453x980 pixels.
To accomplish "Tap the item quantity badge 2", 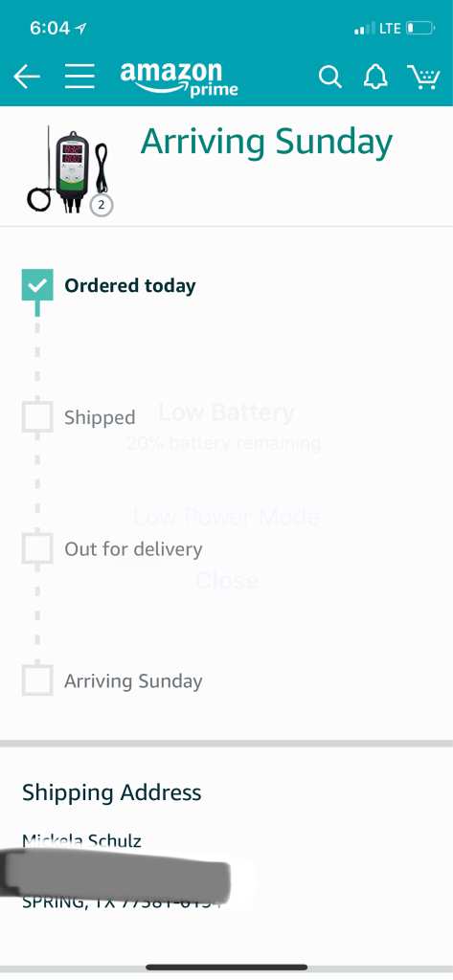I will 102,205.
